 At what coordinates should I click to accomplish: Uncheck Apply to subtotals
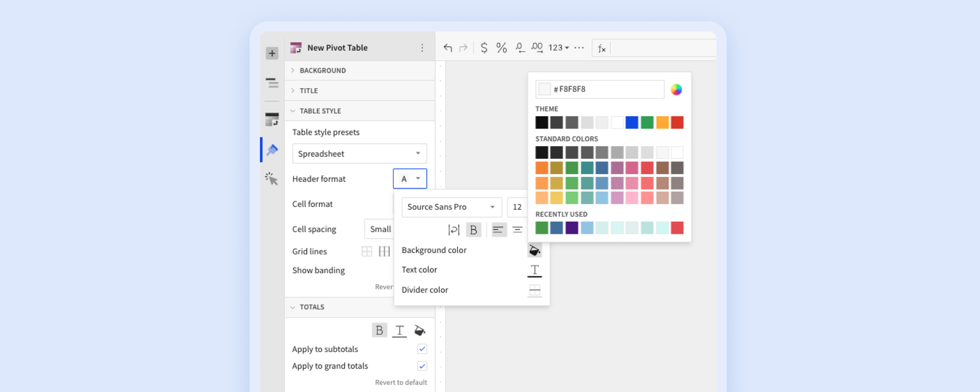click(422, 349)
